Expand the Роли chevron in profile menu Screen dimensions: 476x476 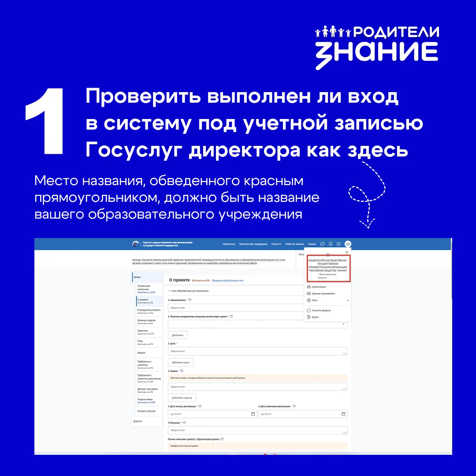(348, 300)
